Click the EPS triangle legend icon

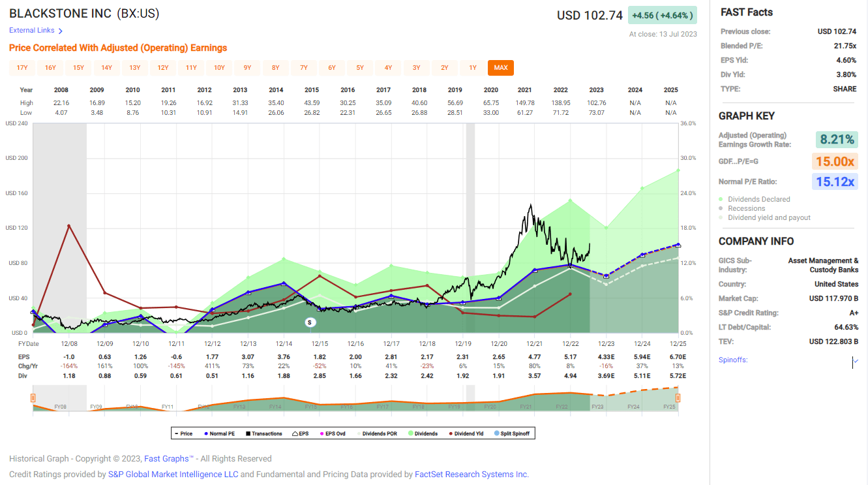295,433
